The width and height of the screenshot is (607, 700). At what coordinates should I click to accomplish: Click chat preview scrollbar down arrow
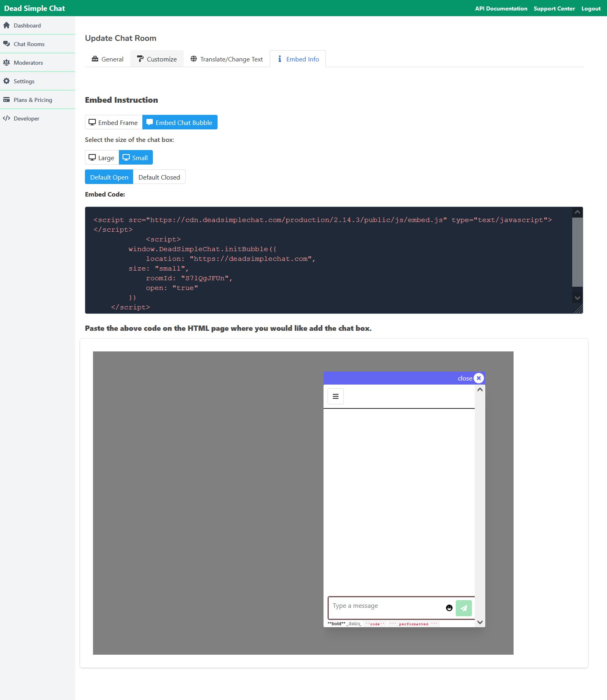[480, 622]
